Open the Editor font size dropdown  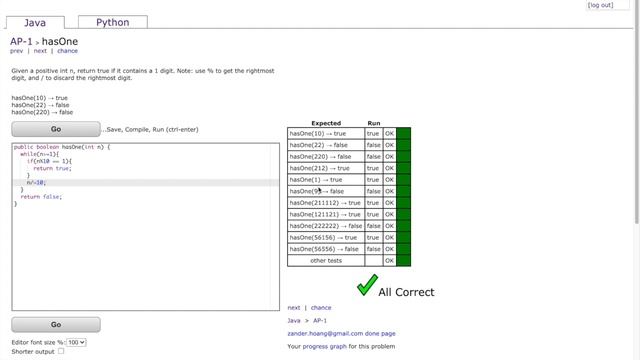(x=76, y=342)
